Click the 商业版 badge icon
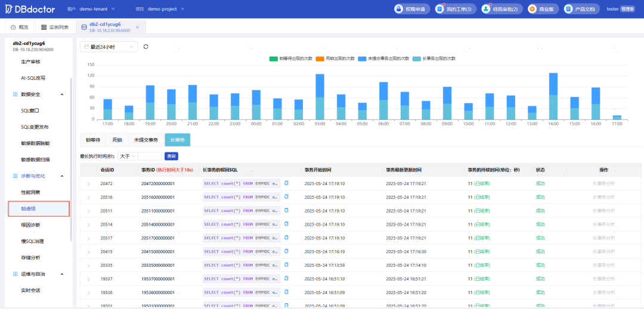Viewport: 644px width, 309px height. [532, 8]
